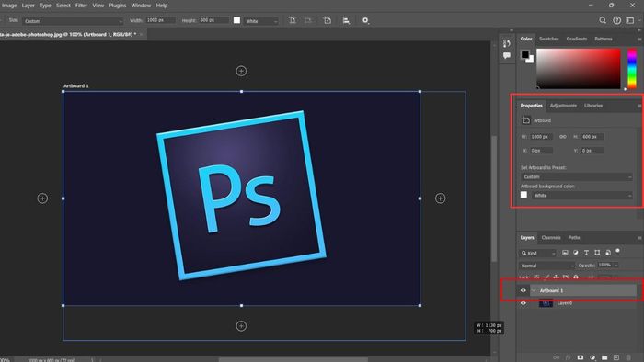
Task: Add a layer mask icon
Action: 580,358
